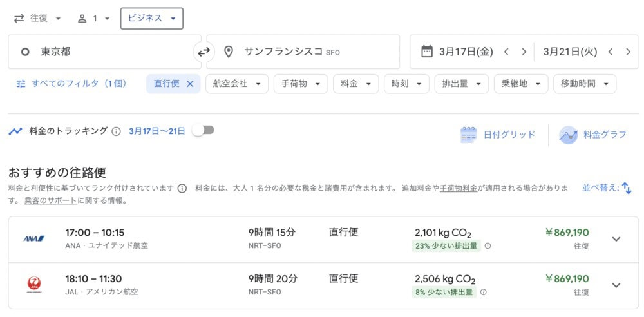644x317 pixels.
Task: Open すべてのフィルタ all filters panel
Action: coord(71,84)
